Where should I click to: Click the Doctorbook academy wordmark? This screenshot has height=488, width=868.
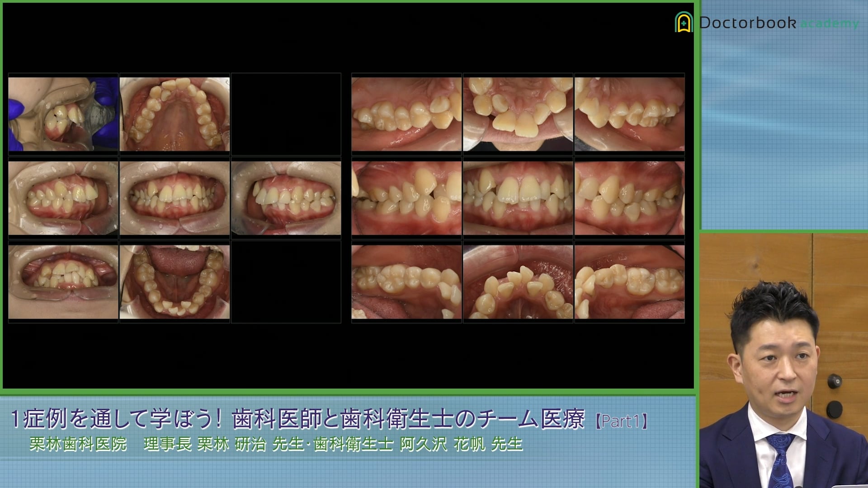(779, 23)
